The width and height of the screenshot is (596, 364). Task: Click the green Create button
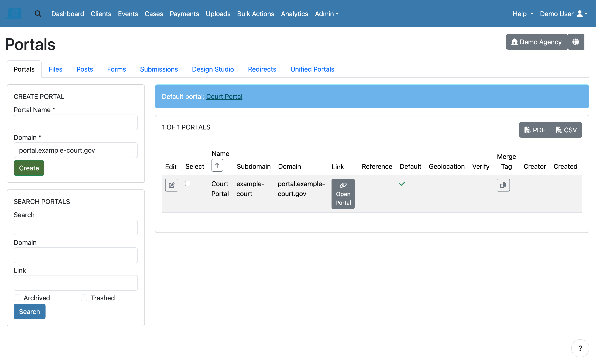[x=29, y=168]
